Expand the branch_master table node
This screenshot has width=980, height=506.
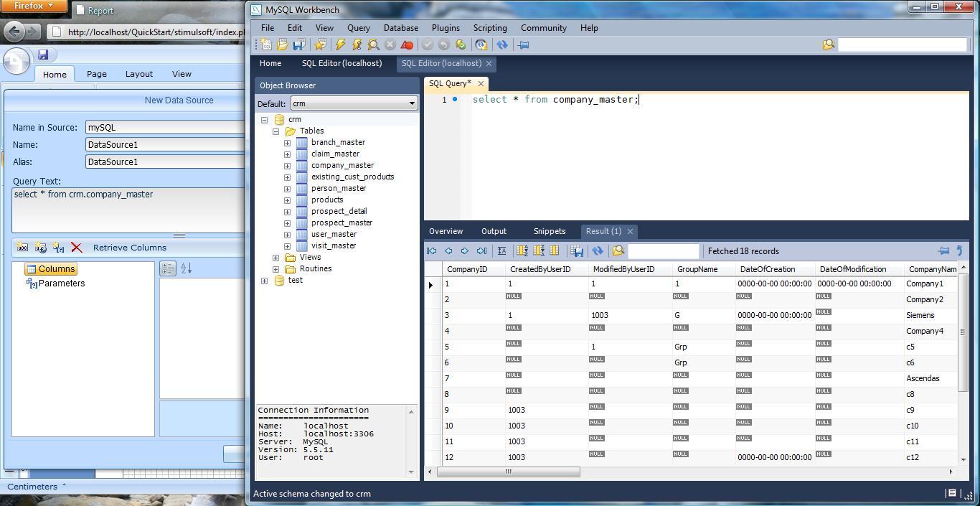point(288,143)
